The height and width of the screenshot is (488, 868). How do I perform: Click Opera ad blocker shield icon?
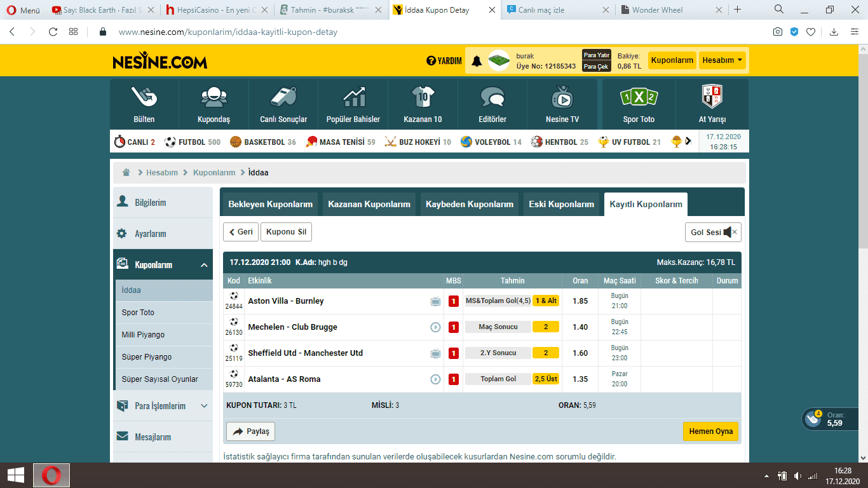pos(794,31)
